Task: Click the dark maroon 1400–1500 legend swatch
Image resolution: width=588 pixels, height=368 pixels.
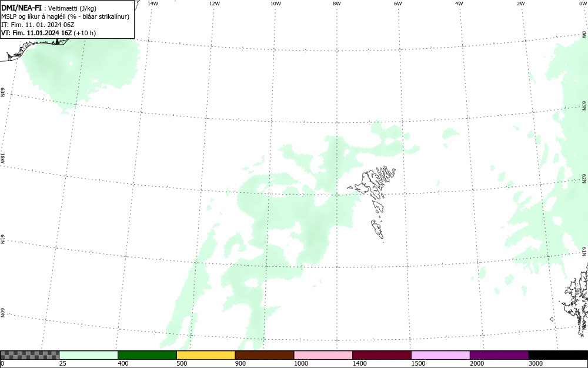Action: coord(382,355)
